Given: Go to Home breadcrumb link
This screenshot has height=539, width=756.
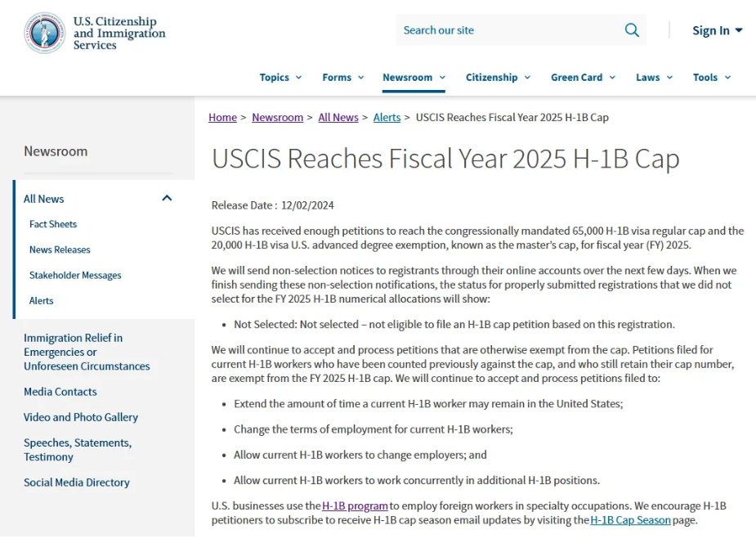Looking at the screenshot, I should pyautogui.click(x=222, y=117).
